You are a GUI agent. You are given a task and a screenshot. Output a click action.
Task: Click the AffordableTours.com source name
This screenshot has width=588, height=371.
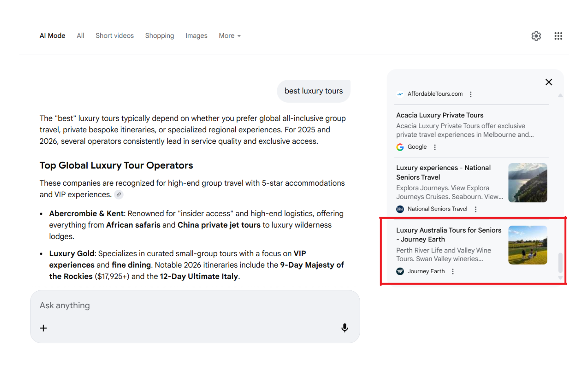435,94
